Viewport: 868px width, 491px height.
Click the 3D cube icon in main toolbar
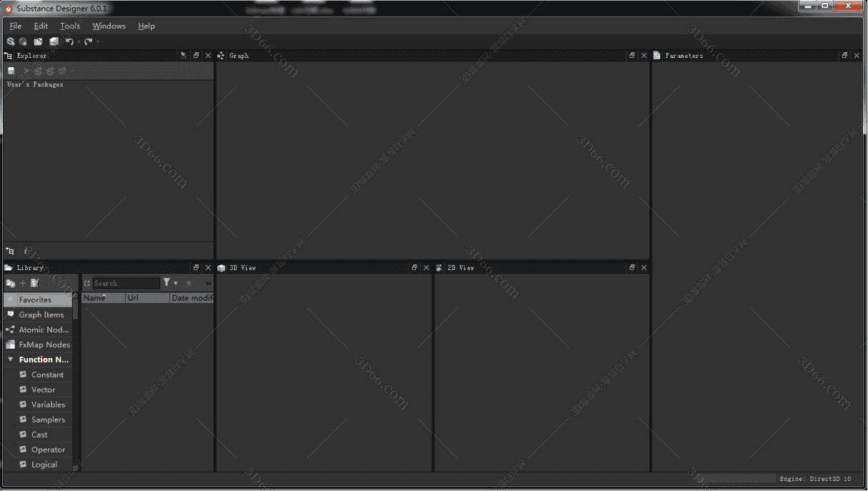point(54,41)
